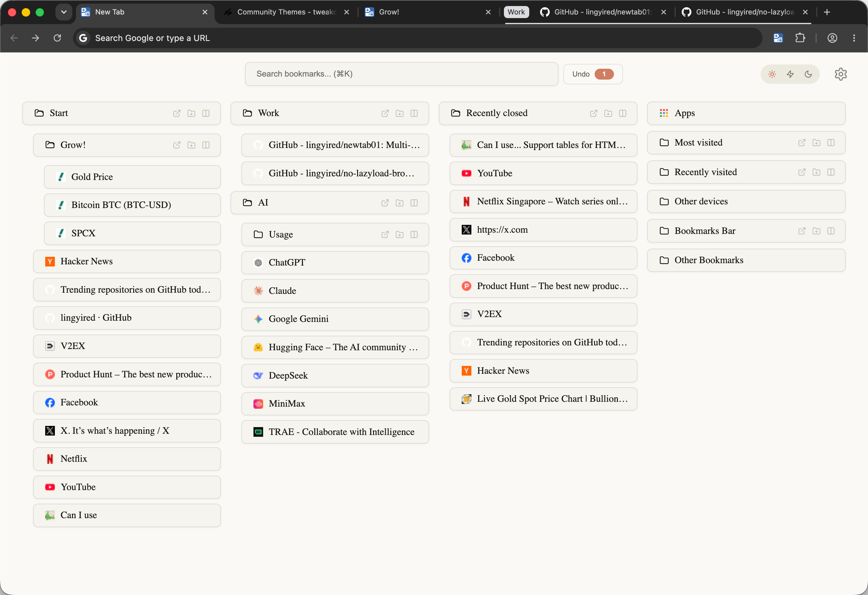The height and width of the screenshot is (595, 868).
Task: Open the Gold Price bookmark
Action: (132, 177)
